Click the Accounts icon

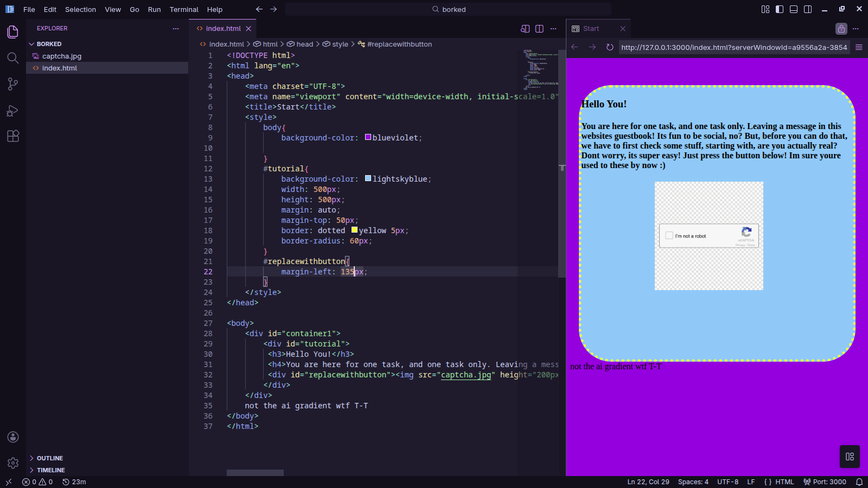pyautogui.click(x=13, y=437)
